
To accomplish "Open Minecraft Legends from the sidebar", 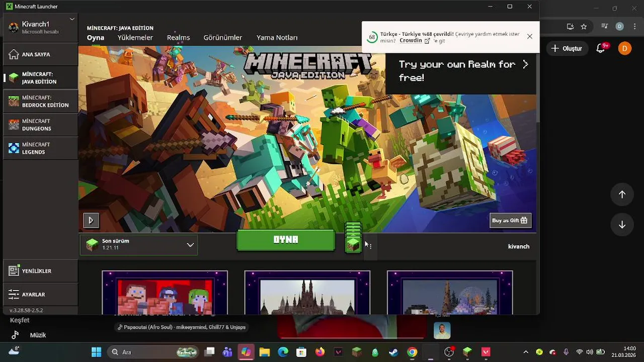I will pos(40,148).
